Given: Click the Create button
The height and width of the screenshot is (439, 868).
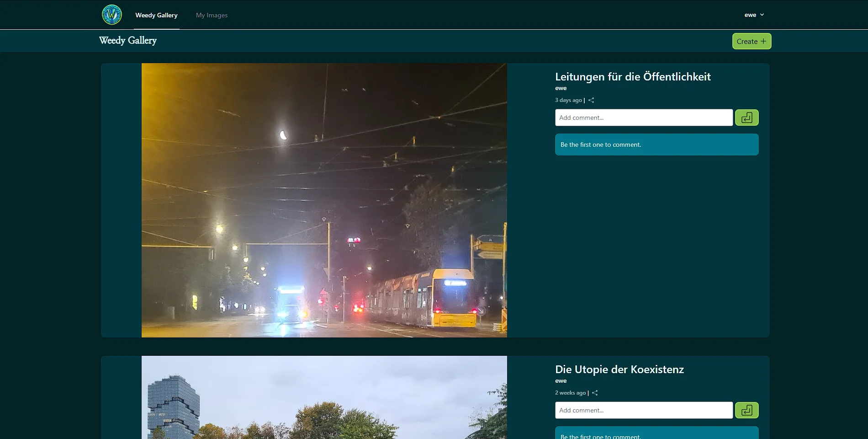Looking at the screenshot, I should click(752, 41).
